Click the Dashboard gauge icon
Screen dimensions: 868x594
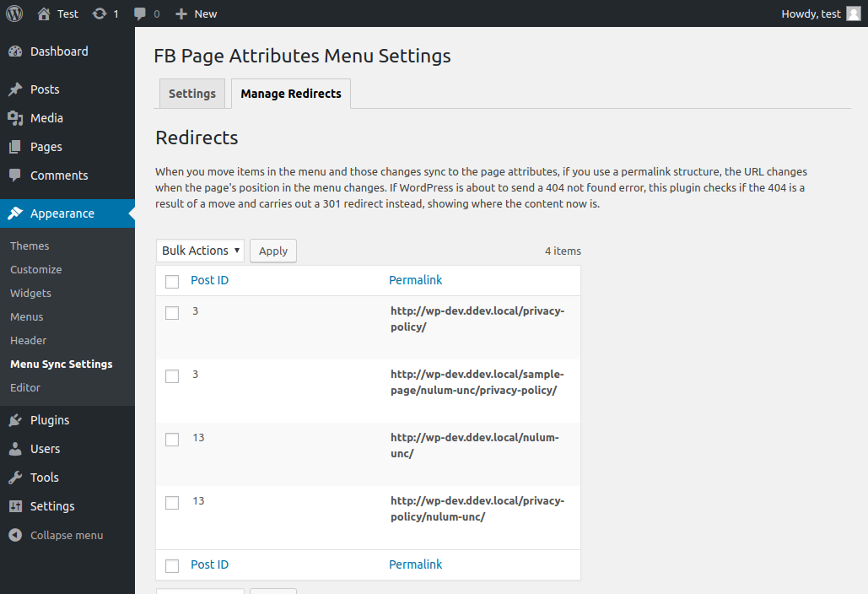[15, 51]
